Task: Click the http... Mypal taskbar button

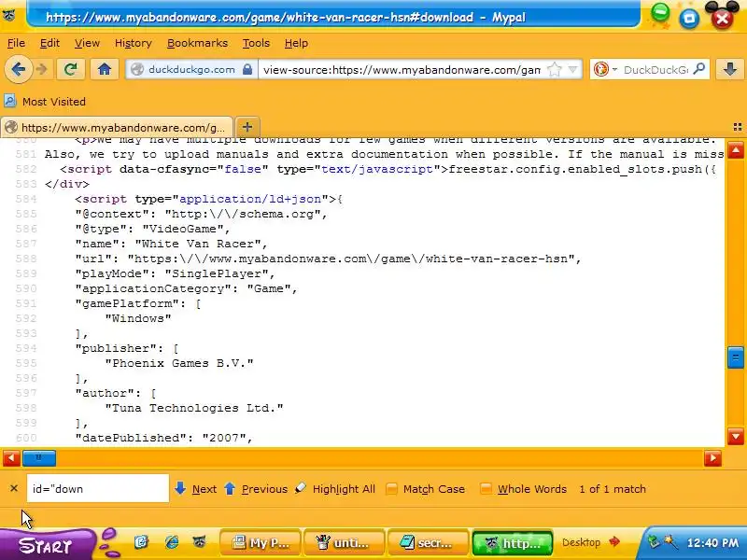Action: (512, 543)
